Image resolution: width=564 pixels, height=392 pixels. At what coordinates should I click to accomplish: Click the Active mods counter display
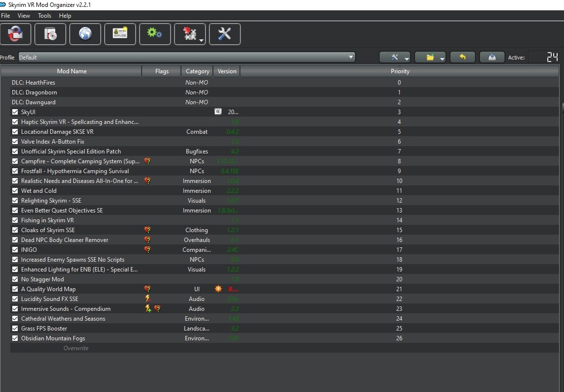coord(543,57)
